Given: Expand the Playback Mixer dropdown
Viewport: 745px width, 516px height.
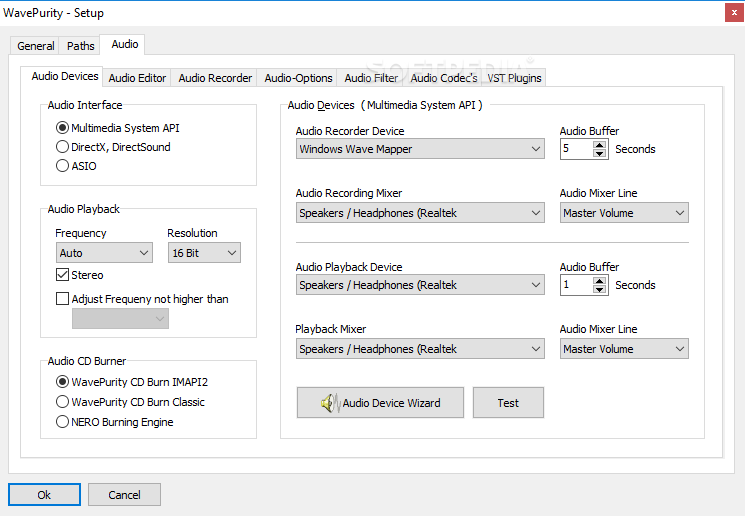Looking at the screenshot, I should (x=420, y=349).
